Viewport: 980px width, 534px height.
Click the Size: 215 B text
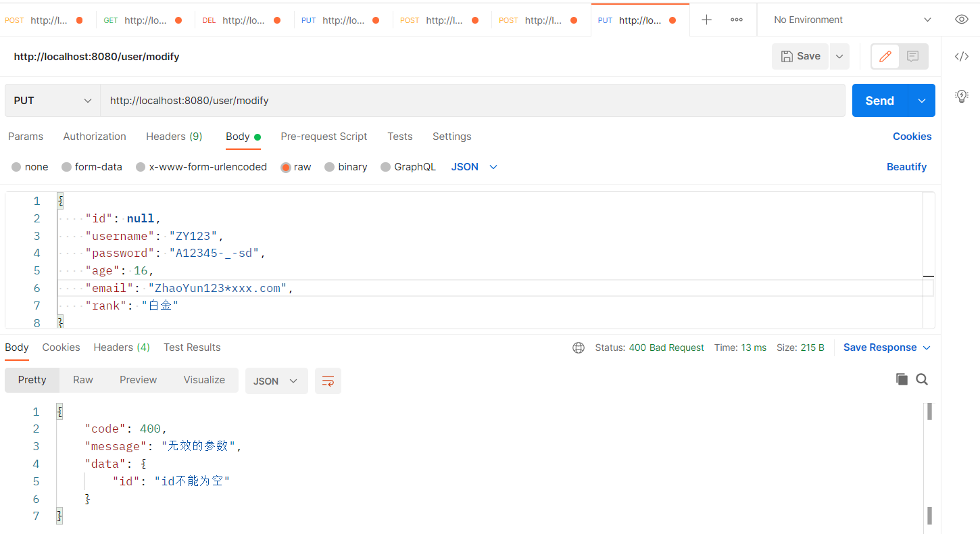coord(800,347)
